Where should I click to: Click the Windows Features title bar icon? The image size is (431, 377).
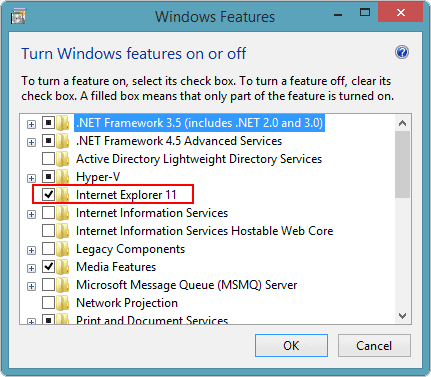(x=18, y=16)
